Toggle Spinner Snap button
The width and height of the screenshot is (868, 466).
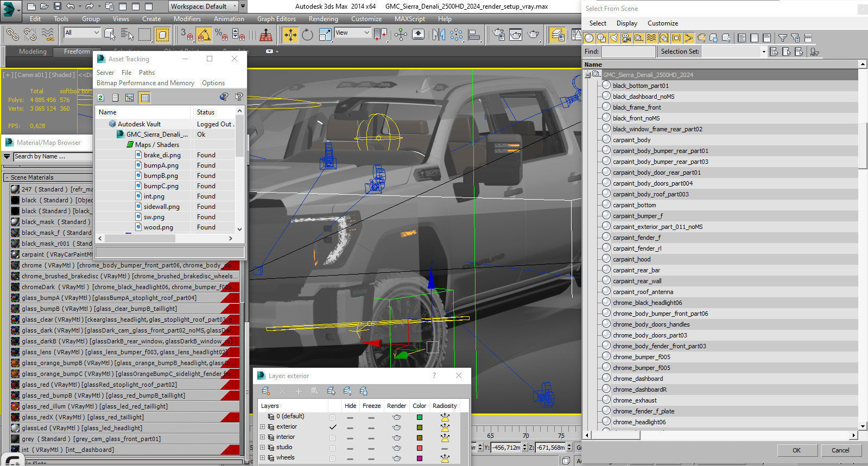239,35
